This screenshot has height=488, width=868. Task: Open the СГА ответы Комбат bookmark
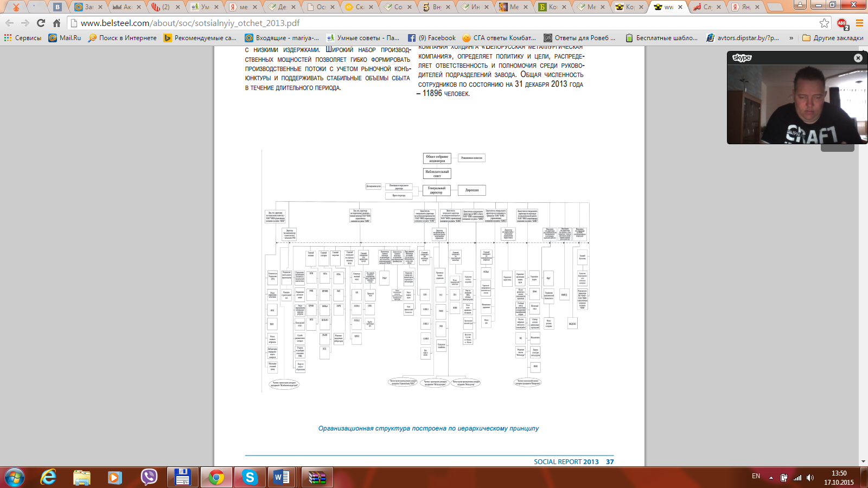[x=499, y=38]
